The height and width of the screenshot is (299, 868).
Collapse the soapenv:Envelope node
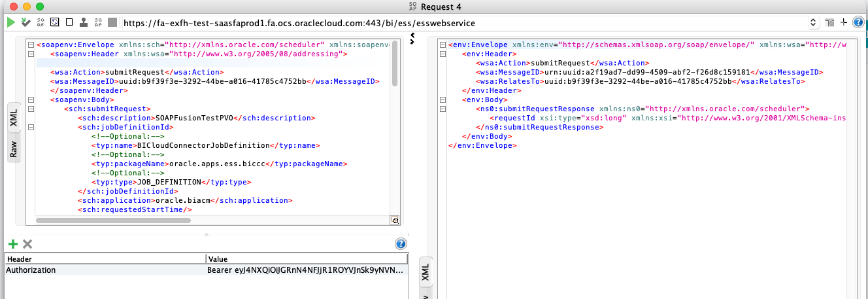point(31,45)
